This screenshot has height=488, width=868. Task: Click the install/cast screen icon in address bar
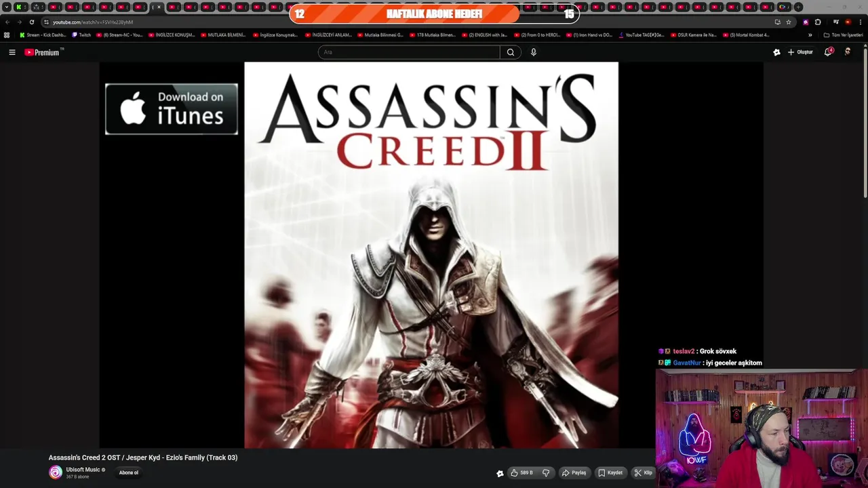[x=777, y=22]
